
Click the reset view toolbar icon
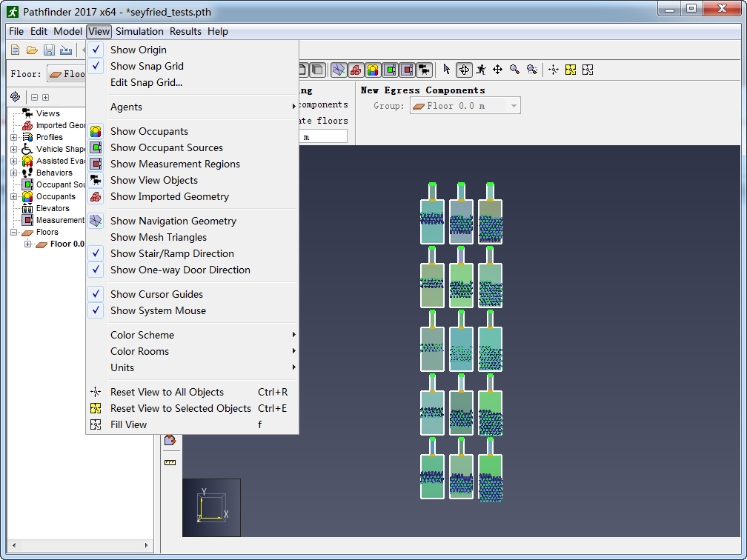click(554, 70)
